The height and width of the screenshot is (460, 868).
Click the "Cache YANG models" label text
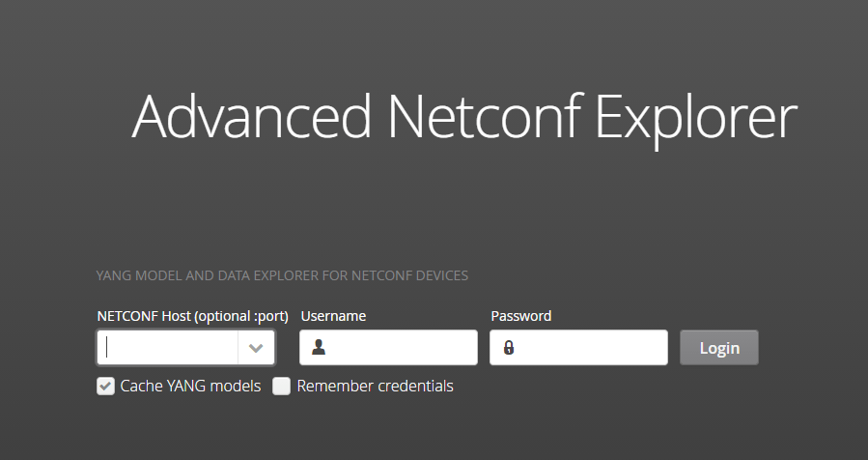(x=190, y=387)
